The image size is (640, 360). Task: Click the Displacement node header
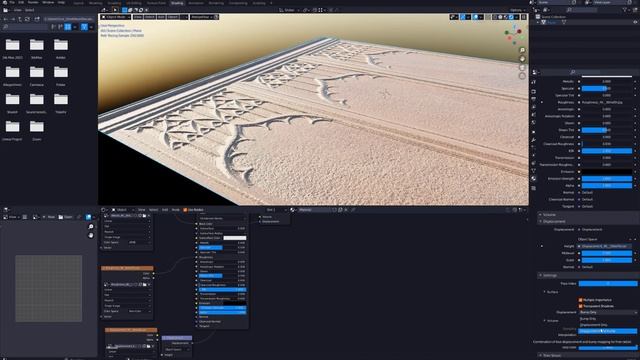pyautogui.click(x=177, y=338)
